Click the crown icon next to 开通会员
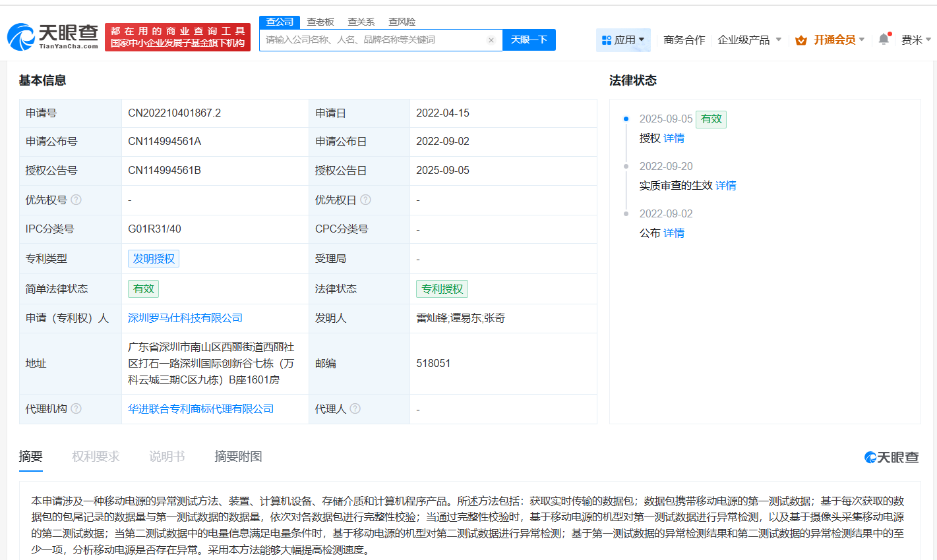 pos(802,40)
